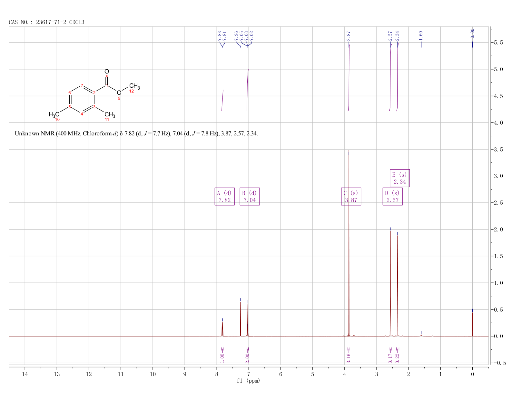532x411 pixels.
Task: Click peak label 7.83 at top
Action: [220, 35]
